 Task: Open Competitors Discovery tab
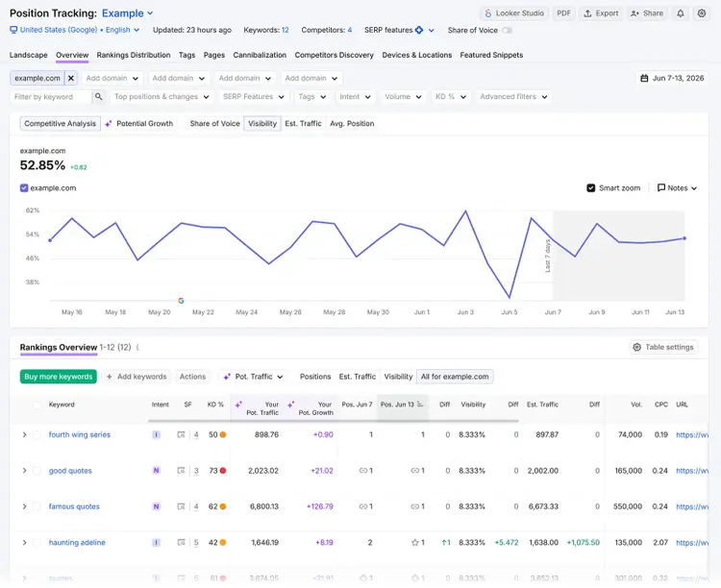point(334,55)
